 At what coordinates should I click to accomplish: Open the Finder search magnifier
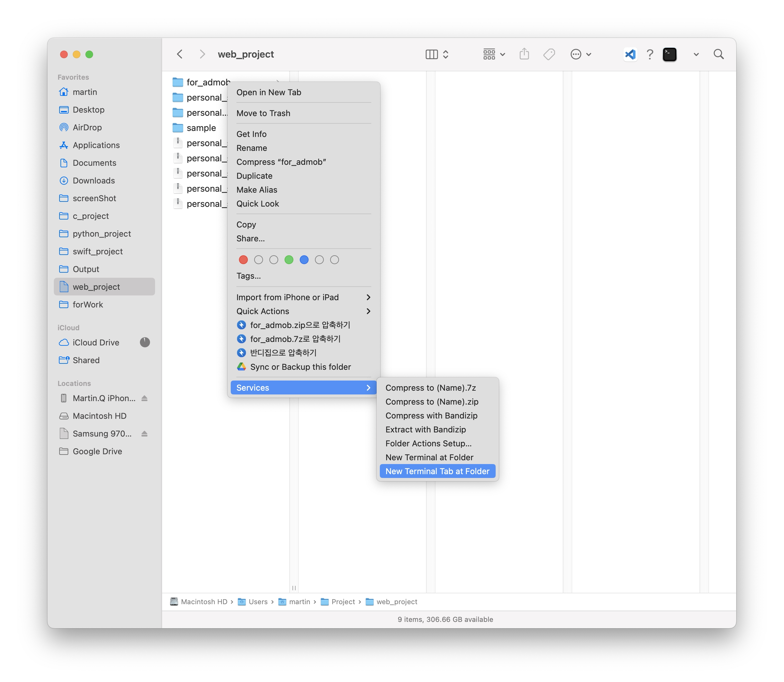(x=718, y=54)
